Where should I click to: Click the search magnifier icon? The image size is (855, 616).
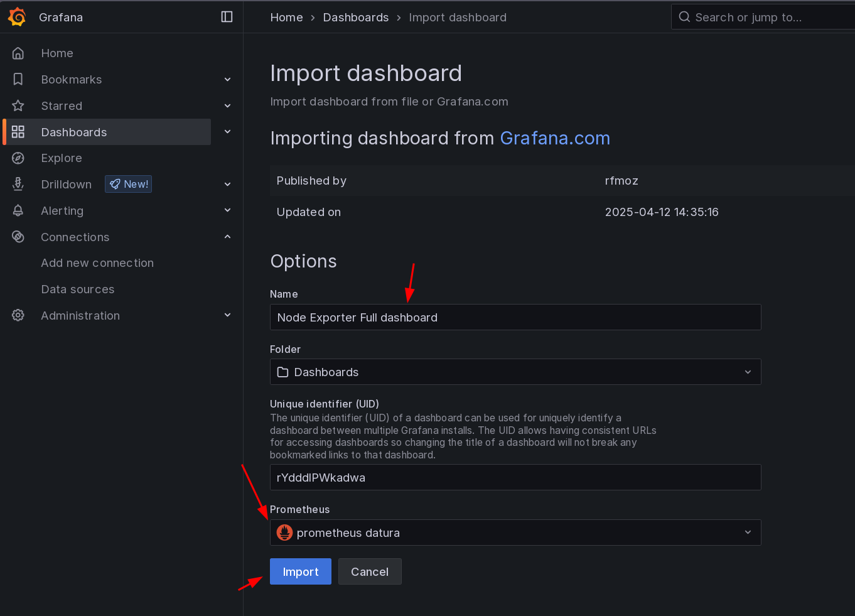(x=684, y=17)
